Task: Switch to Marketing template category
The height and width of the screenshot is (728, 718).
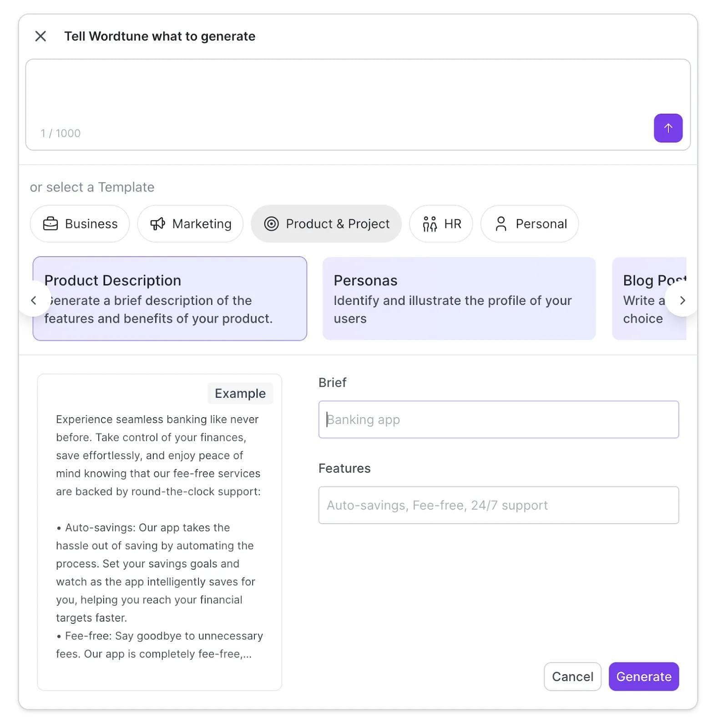Action: click(190, 224)
